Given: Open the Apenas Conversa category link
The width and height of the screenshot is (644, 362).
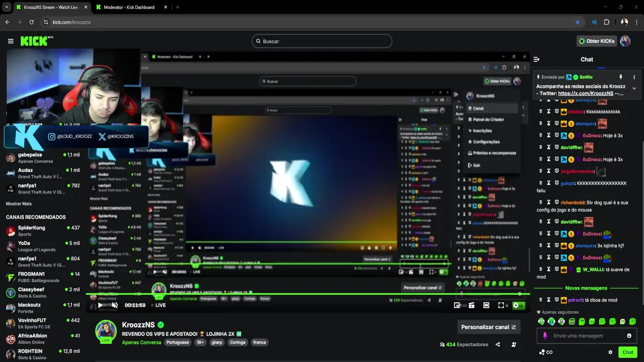Looking at the screenshot, I should pyautogui.click(x=141, y=342).
